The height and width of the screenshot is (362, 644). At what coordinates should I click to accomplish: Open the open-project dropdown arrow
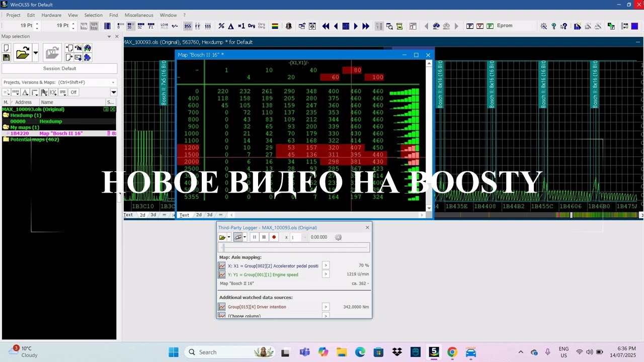click(35, 53)
